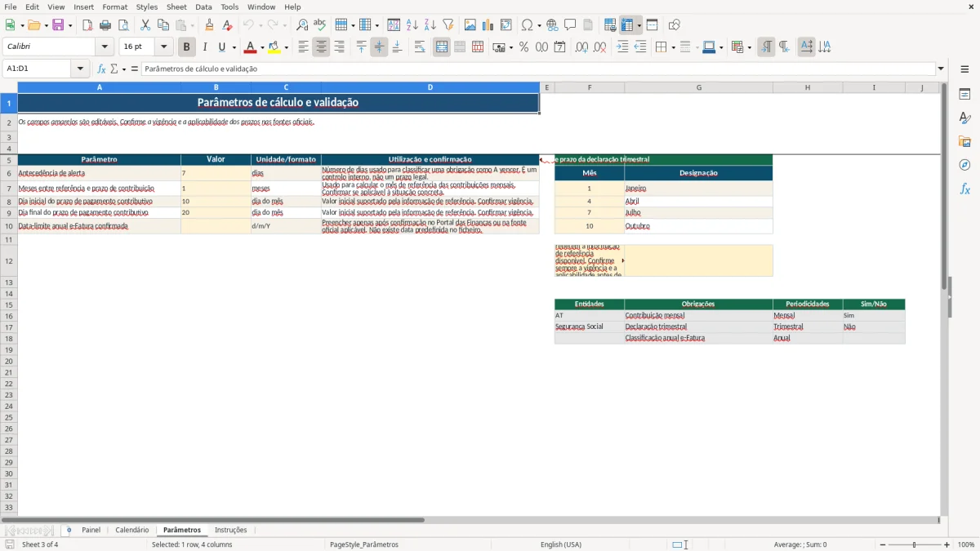Click the Save document icon
Viewport: 980px width, 551px height.
(58, 25)
